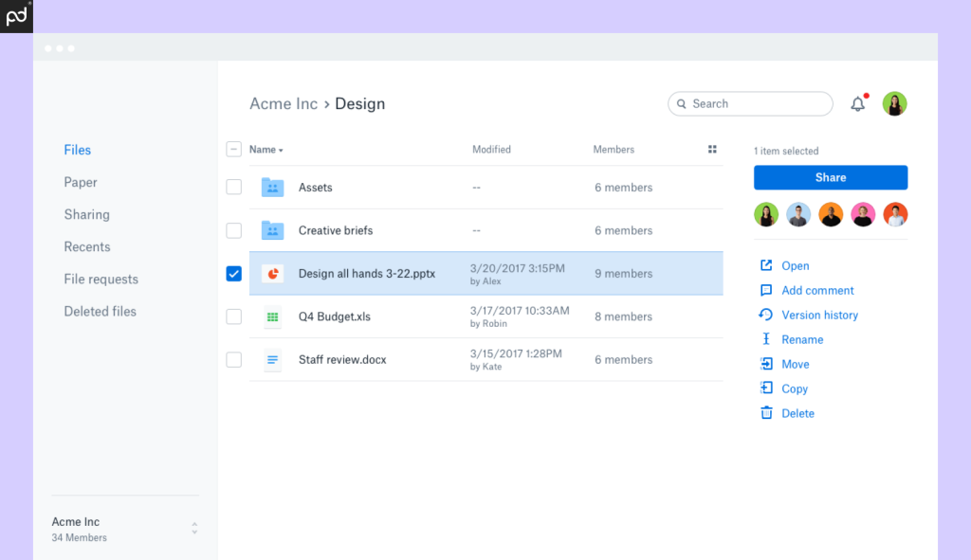Click the Open link in actions
Screen dimensions: 971x560
click(x=796, y=266)
